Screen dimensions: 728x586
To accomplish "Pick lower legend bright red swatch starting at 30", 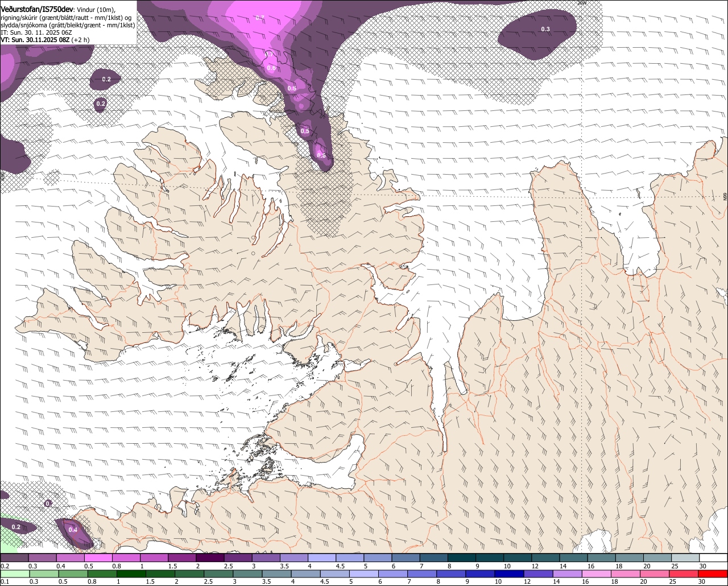I will coord(713,574).
